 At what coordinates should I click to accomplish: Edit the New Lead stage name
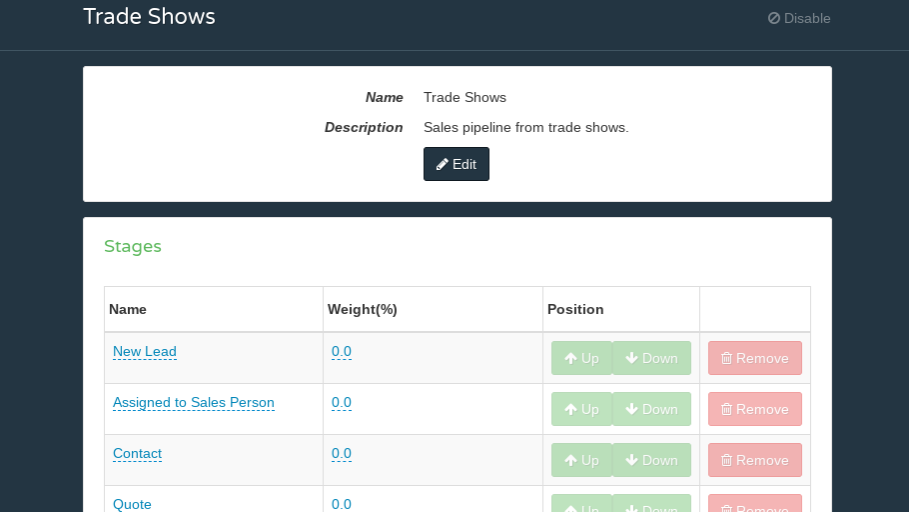[x=144, y=351]
